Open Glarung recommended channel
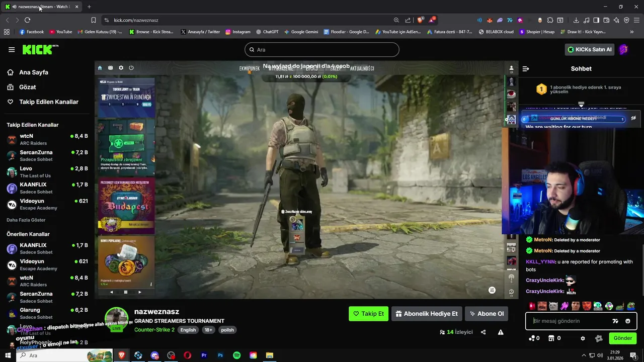The image size is (644, 362). (x=47, y=313)
